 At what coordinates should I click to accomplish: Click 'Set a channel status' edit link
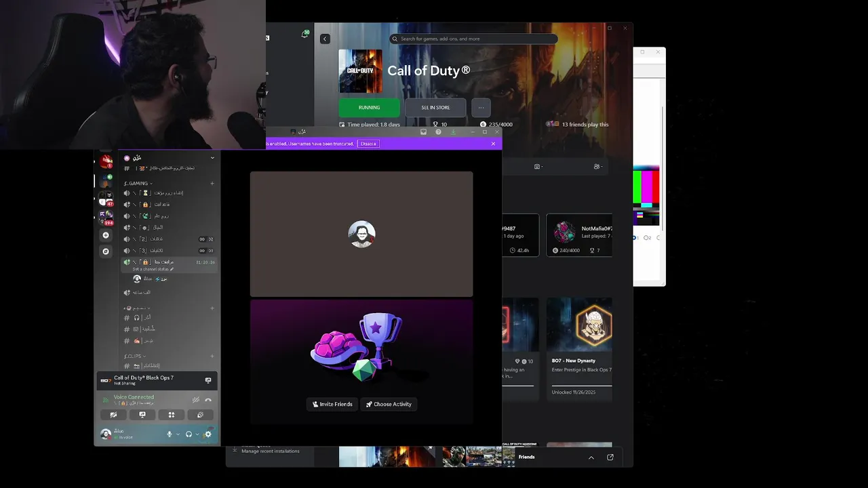(x=152, y=269)
